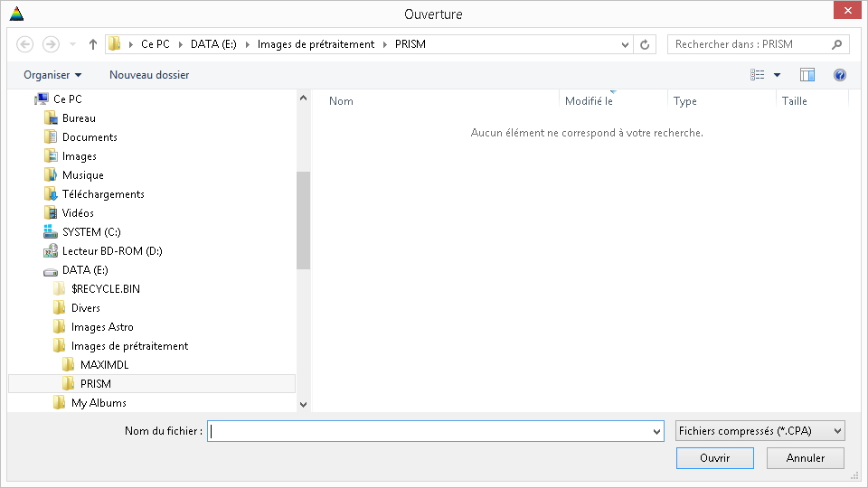
Task: Click the up one level arrow
Action: point(93,44)
